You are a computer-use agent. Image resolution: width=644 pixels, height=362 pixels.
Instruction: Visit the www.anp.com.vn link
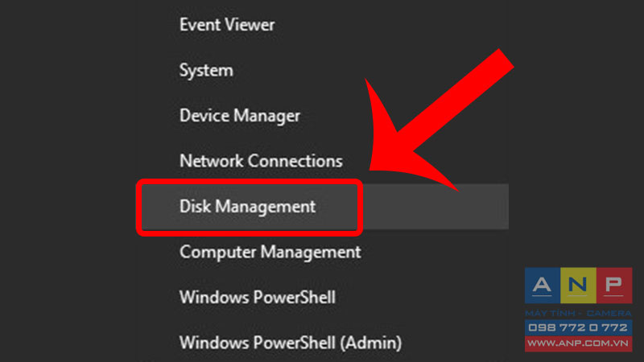(x=578, y=343)
